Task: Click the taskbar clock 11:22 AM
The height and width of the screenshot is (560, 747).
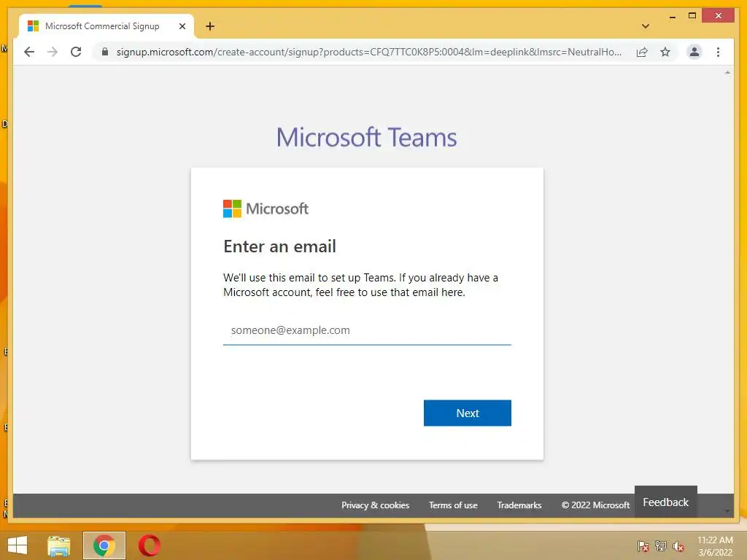Action: 715,540
